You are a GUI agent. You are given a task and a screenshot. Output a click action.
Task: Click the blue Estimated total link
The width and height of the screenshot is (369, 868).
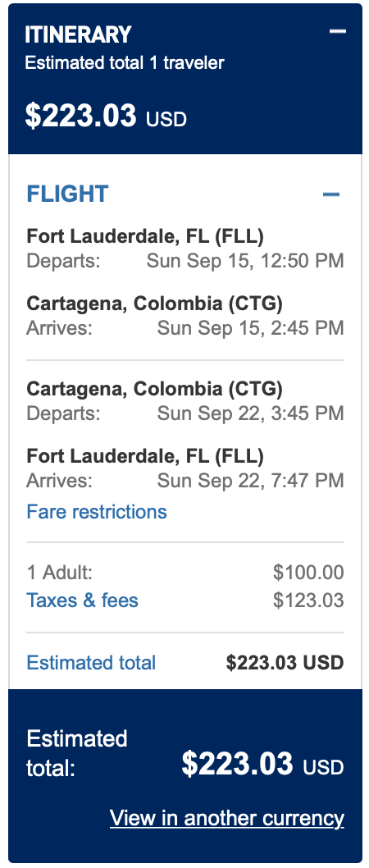coord(91,662)
